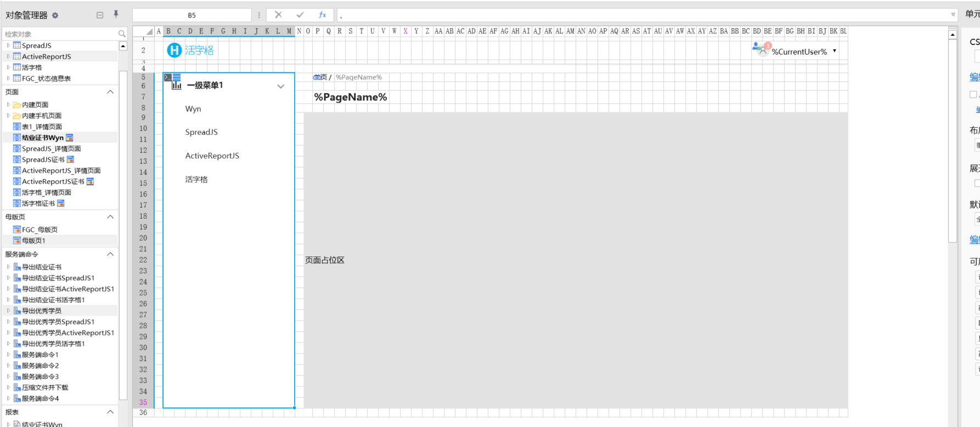The width and height of the screenshot is (980, 427).
Task: Click the cell name box showing B5
Action: 192,15
